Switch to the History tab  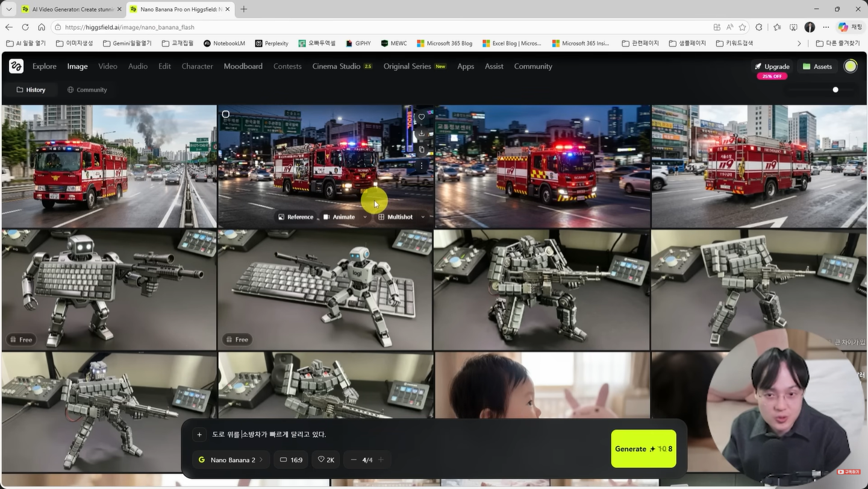31,90
